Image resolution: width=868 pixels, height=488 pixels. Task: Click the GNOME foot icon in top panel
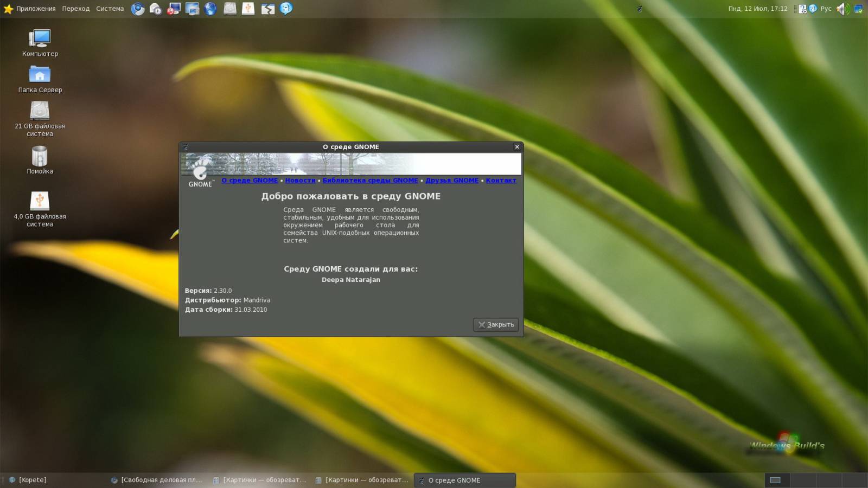pos(640,9)
